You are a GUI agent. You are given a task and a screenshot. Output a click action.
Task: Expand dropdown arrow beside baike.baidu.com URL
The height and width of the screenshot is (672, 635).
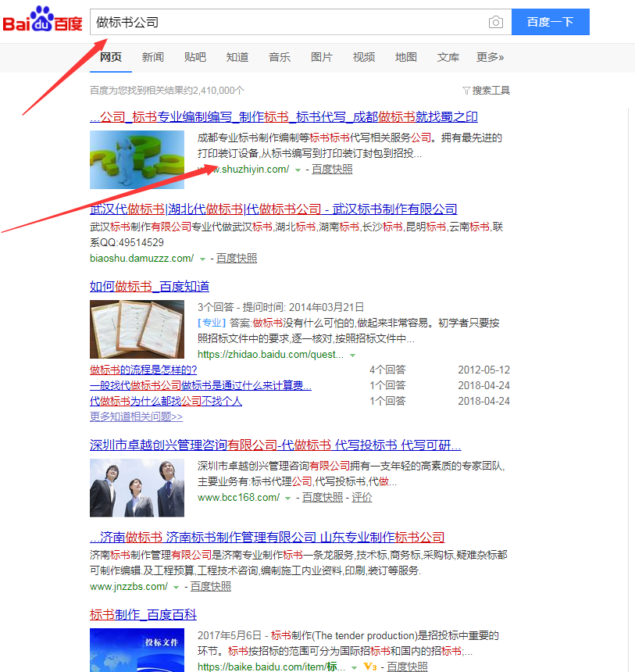(x=355, y=668)
